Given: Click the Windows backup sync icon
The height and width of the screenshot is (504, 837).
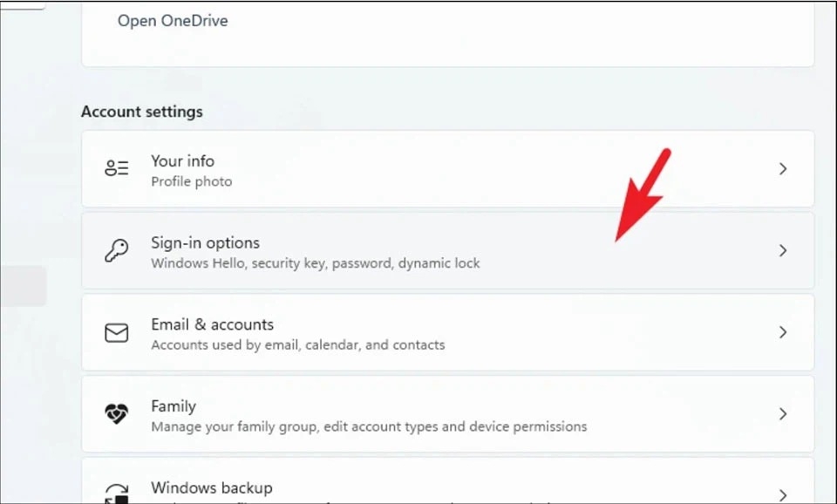Looking at the screenshot, I should click(x=116, y=494).
